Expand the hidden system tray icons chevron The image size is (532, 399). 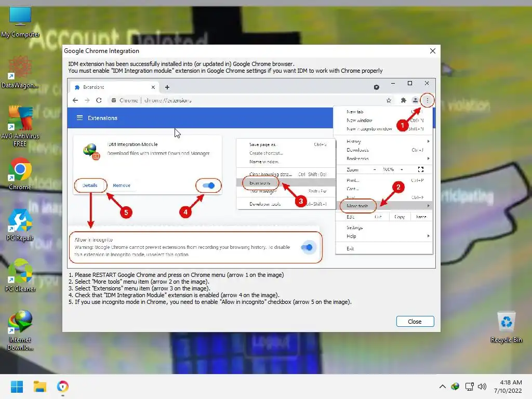tap(443, 387)
